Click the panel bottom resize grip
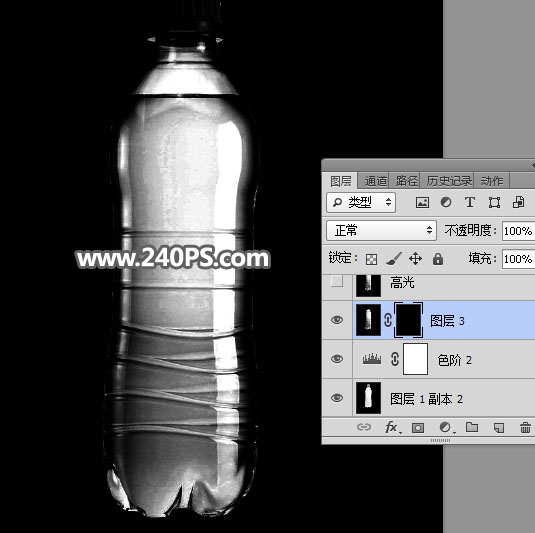 (440, 441)
